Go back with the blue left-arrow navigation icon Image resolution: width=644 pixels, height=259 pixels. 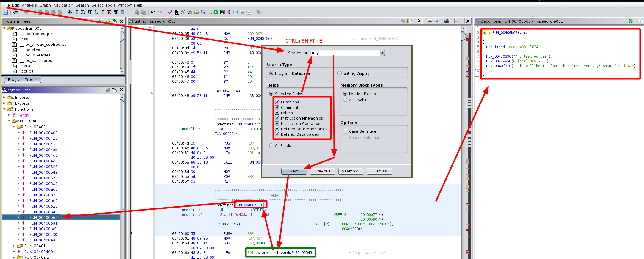click(15, 12)
